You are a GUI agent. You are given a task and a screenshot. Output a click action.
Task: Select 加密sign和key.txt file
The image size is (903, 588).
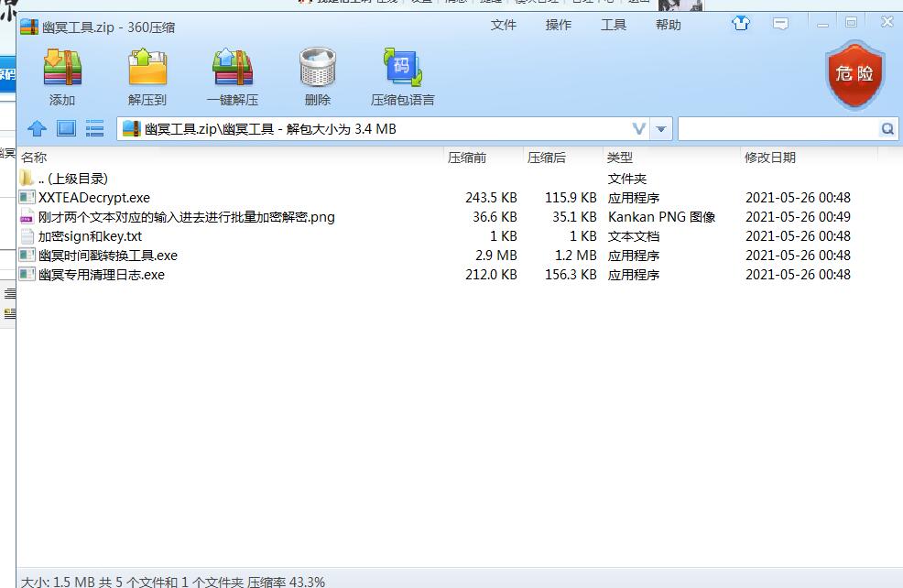pyautogui.click(x=90, y=236)
